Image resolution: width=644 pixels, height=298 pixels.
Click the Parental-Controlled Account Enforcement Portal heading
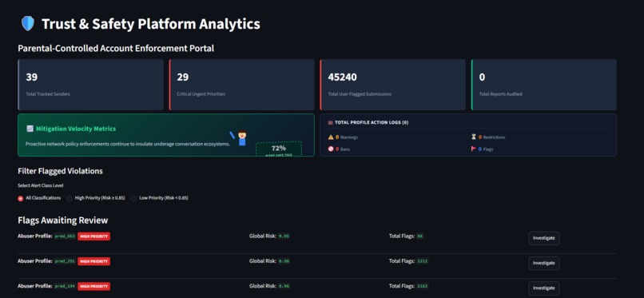click(x=116, y=49)
